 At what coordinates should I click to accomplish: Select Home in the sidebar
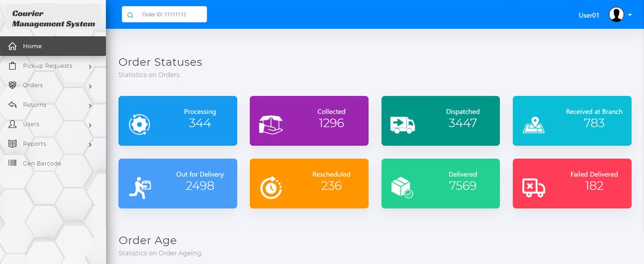point(32,46)
